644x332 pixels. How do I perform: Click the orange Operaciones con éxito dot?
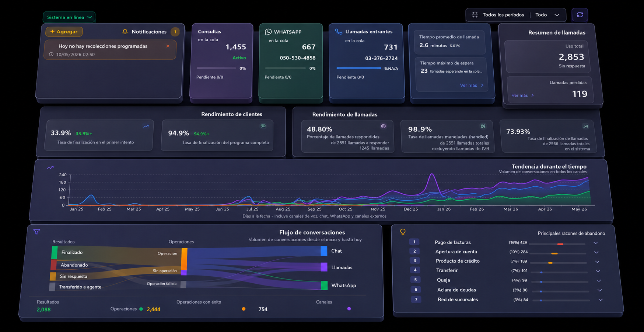[244, 309]
